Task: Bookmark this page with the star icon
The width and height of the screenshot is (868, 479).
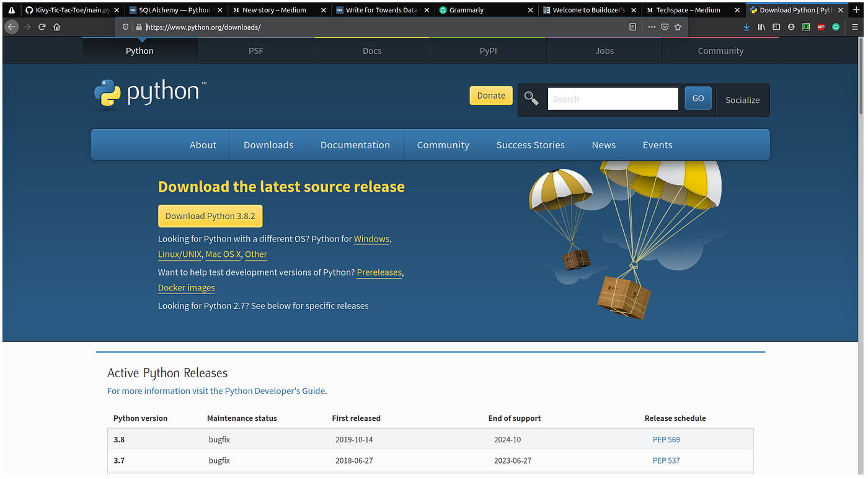Action: [x=678, y=27]
